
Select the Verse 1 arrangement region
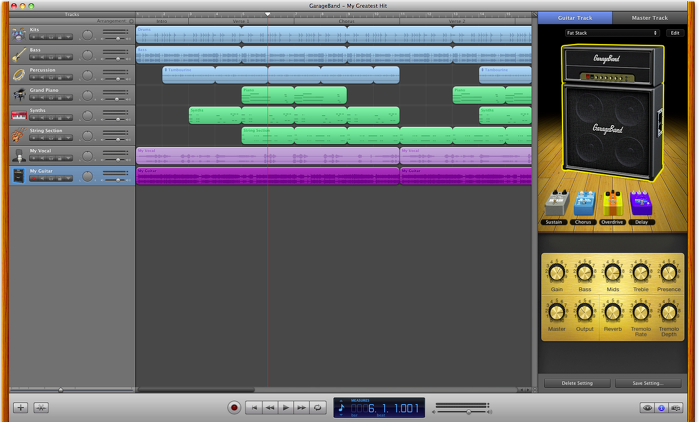click(x=241, y=21)
